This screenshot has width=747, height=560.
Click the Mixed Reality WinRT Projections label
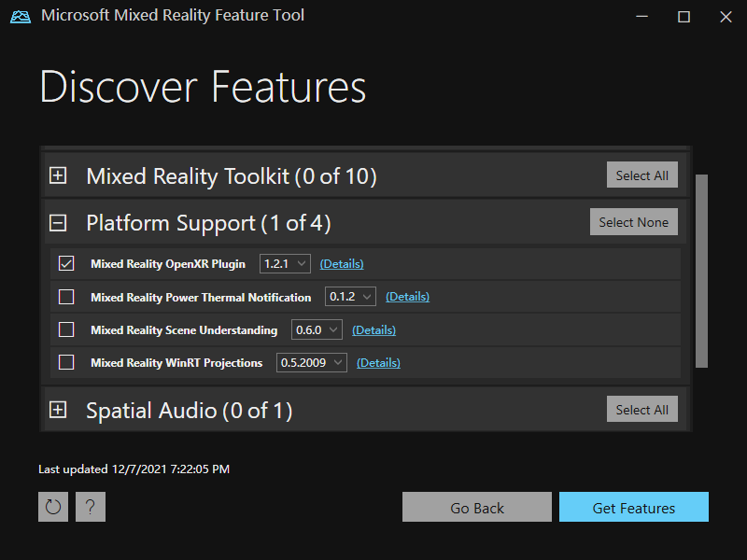coord(176,363)
